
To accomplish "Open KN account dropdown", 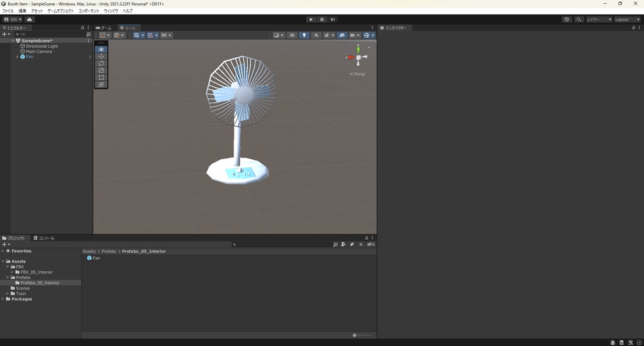I will tap(13, 20).
